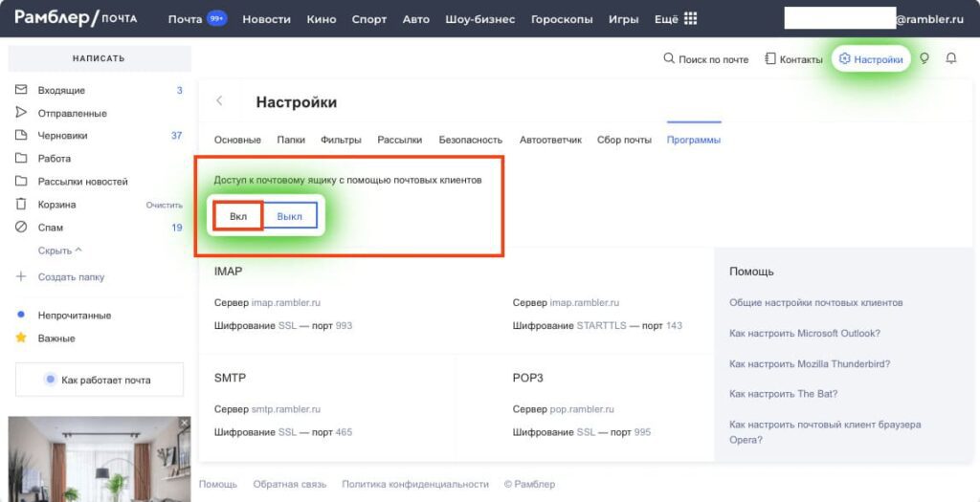Click pop.rambler.ru server value
This screenshot has height=502, width=980.
582,409
